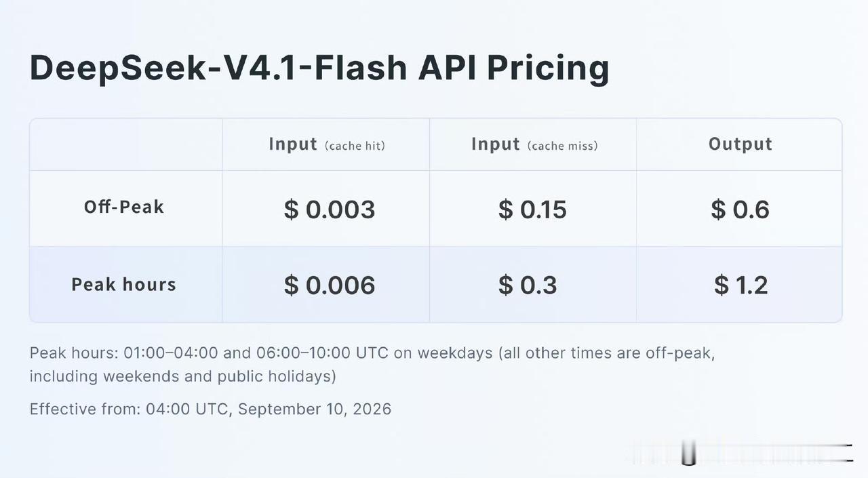Click September 10, 2026 in the footer
868x478 pixels.
click(315, 409)
